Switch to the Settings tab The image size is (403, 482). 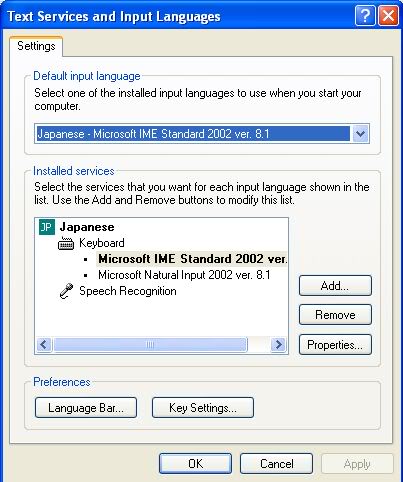coord(36,46)
